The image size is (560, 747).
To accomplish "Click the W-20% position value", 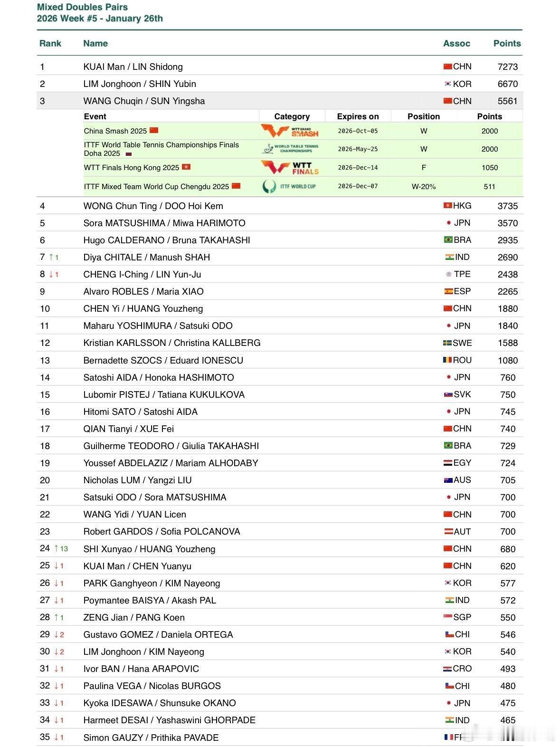I will [424, 186].
